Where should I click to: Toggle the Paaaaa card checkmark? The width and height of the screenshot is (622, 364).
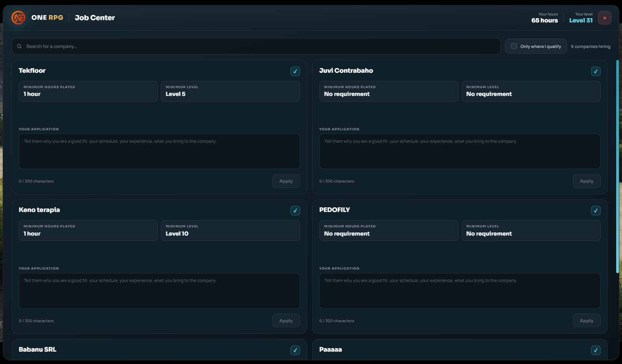click(596, 350)
